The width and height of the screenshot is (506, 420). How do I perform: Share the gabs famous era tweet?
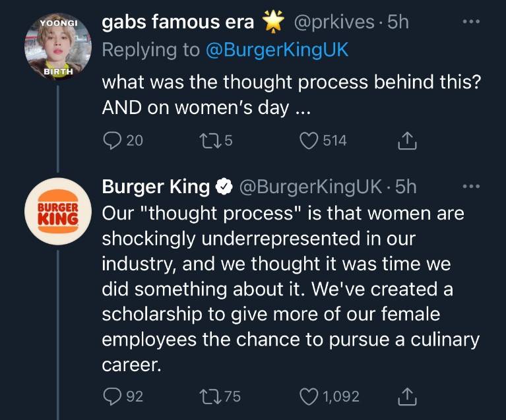tap(407, 140)
